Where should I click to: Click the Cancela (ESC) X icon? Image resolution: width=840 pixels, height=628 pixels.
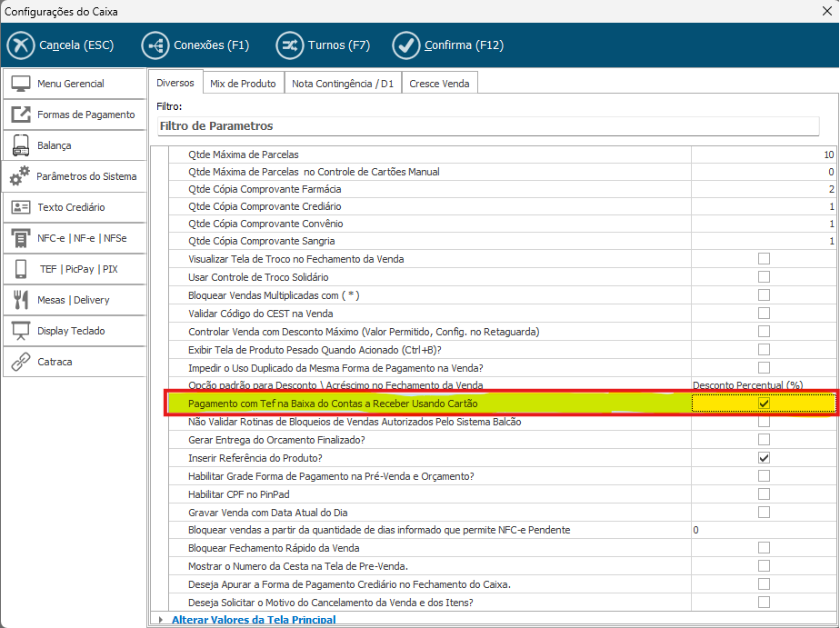(x=20, y=45)
